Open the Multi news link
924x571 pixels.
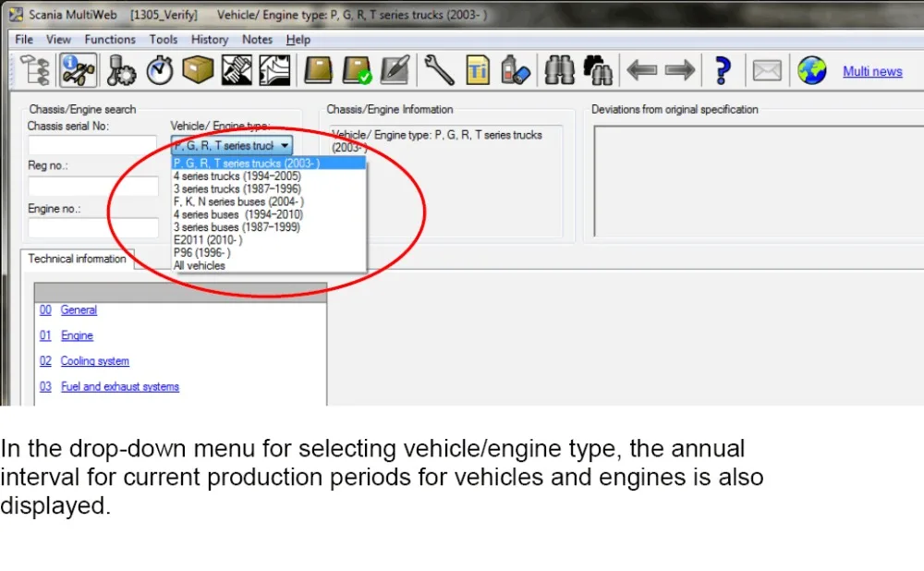pos(872,71)
